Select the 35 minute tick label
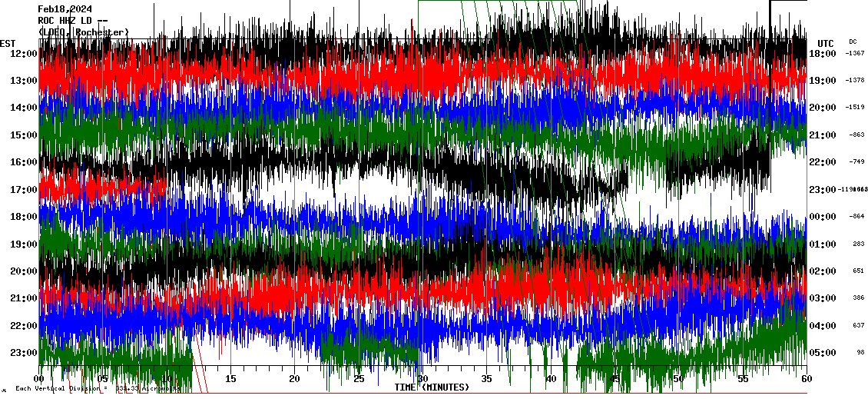 pyautogui.click(x=486, y=379)
